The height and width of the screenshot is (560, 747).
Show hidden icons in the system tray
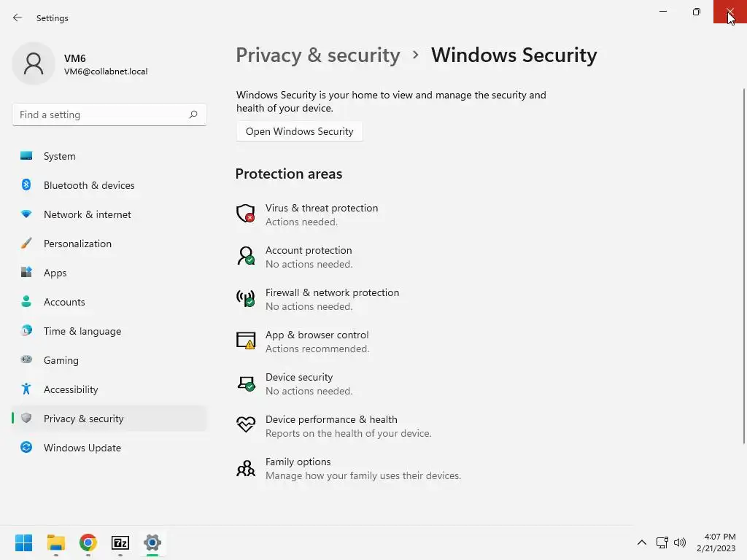642,542
